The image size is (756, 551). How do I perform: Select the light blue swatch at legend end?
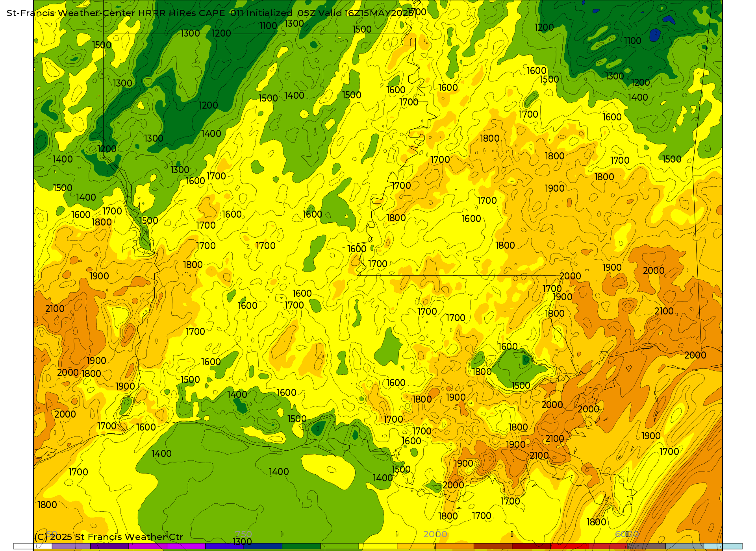click(x=723, y=546)
